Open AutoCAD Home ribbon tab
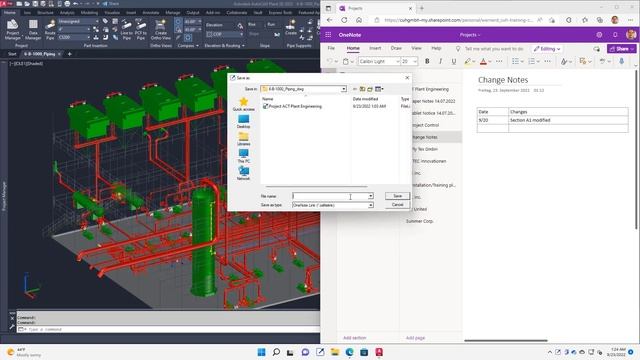Screen dimensions: 640x360 point(10,13)
